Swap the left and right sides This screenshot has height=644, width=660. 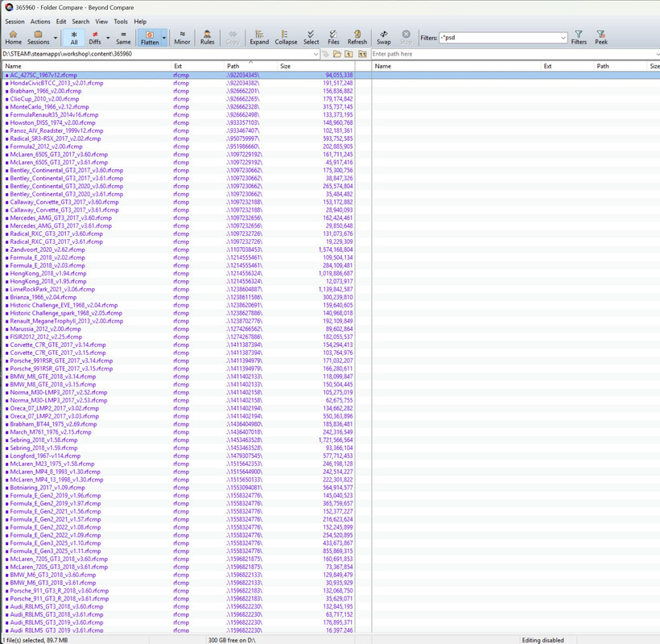[383, 38]
